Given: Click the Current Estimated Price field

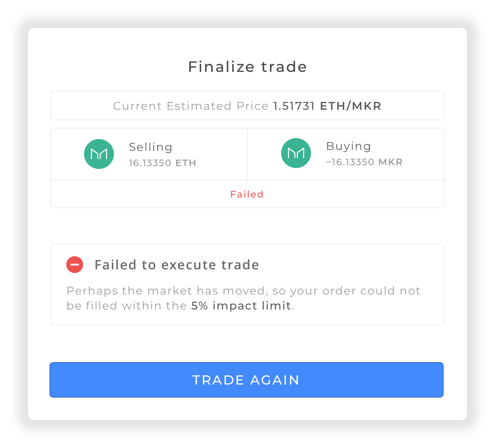Looking at the screenshot, I should pos(247,106).
